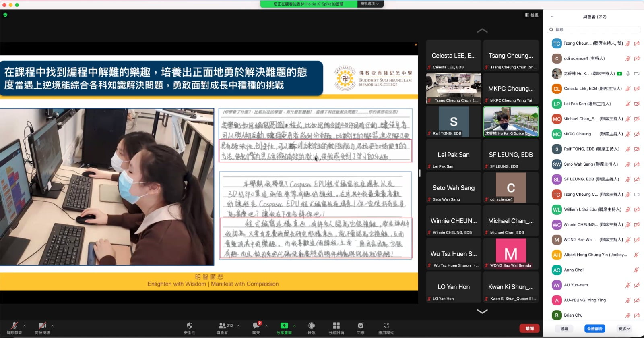Open the View (檢視) layout menu

point(532,15)
